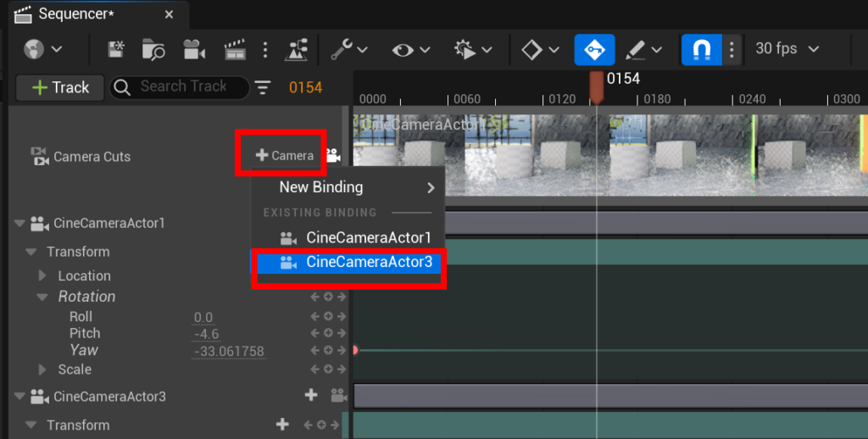Select the red Yaw keyframe at frame 0000
The height and width of the screenshot is (439, 868).
[355, 350]
